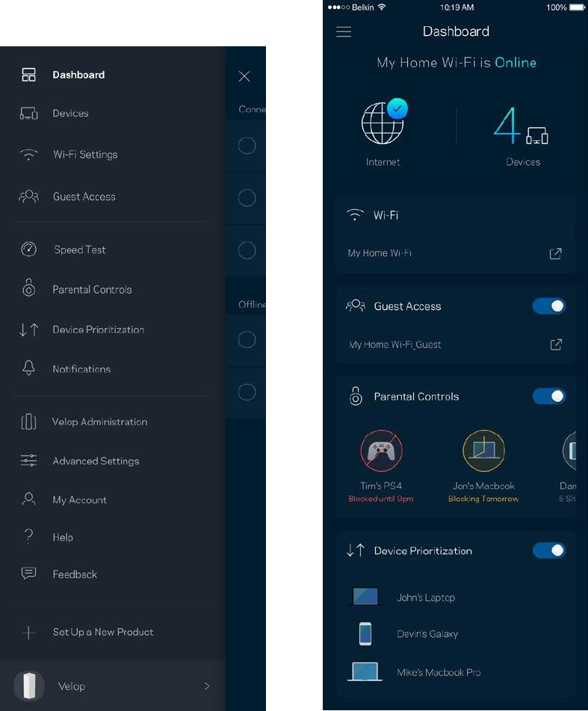Click the Help question mark icon
The image size is (588, 711).
[28, 536]
